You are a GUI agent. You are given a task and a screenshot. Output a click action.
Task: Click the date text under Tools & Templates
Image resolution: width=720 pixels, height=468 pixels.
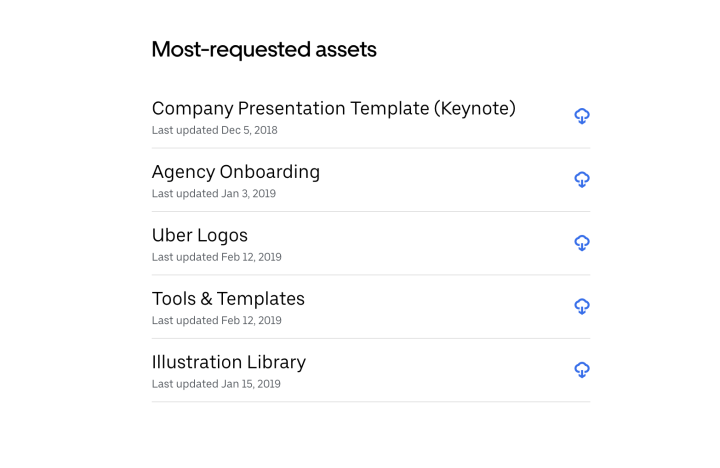[x=217, y=321]
